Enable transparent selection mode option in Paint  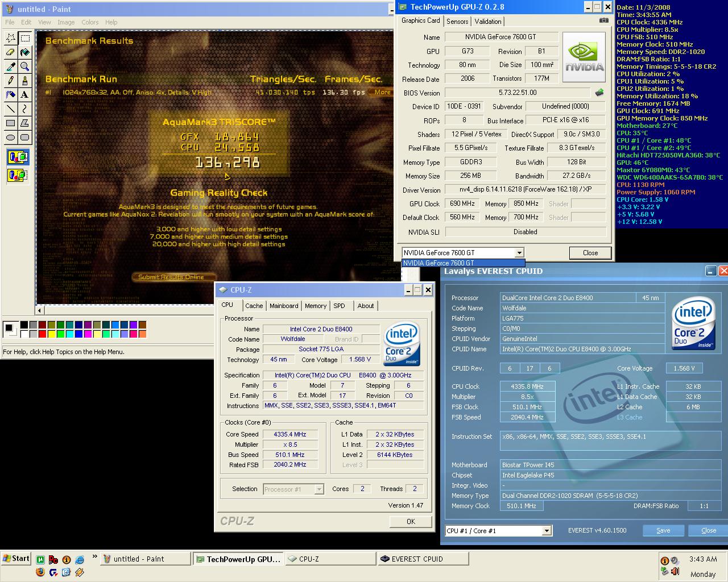(18, 175)
